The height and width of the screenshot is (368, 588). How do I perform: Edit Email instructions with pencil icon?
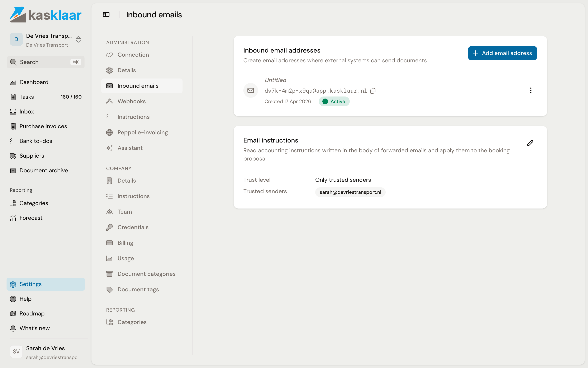[x=530, y=143]
